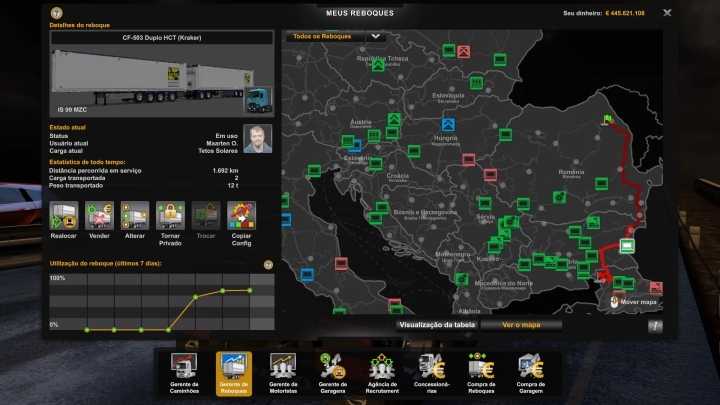Click the blue garage marker near Hungria
The width and height of the screenshot is (720, 405).
tap(448, 124)
